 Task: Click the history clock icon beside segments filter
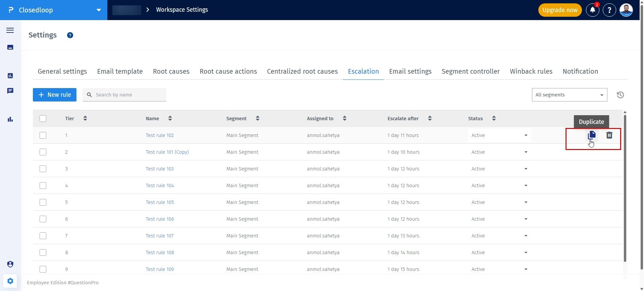pyautogui.click(x=620, y=95)
